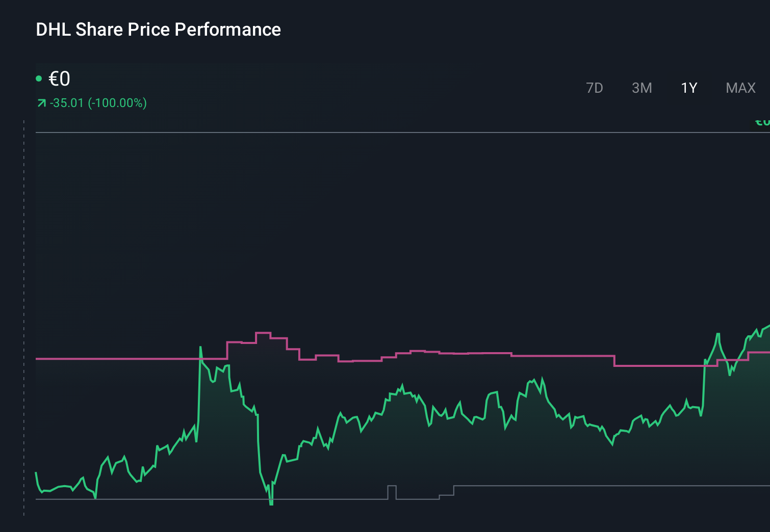This screenshot has height=532, width=770.
Task: Click the €0 price value display
Action: 59,78
